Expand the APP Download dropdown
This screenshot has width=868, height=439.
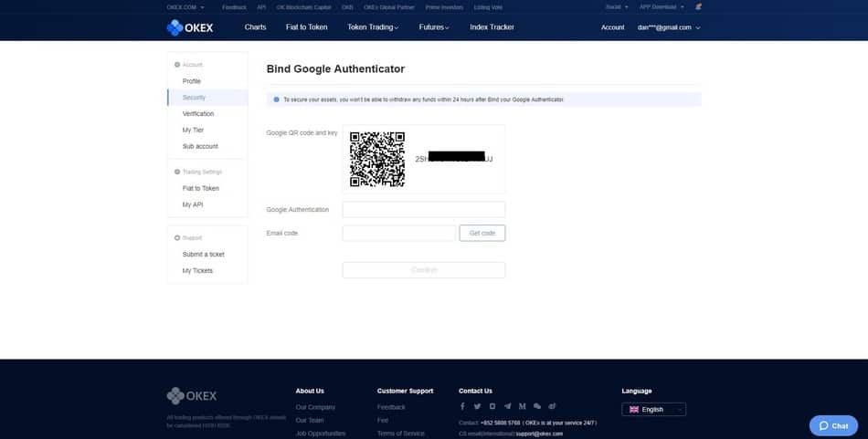(662, 7)
